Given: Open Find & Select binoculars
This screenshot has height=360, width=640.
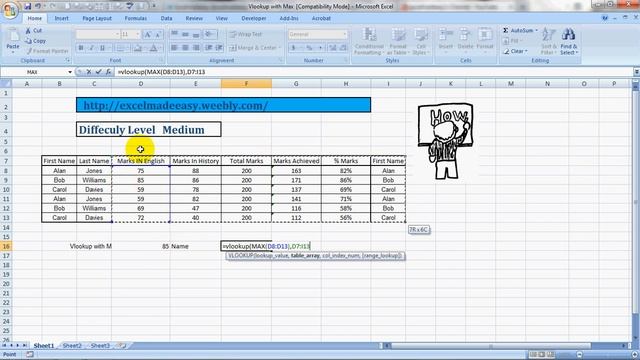Looking at the screenshot, I should click(x=568, y=41).
